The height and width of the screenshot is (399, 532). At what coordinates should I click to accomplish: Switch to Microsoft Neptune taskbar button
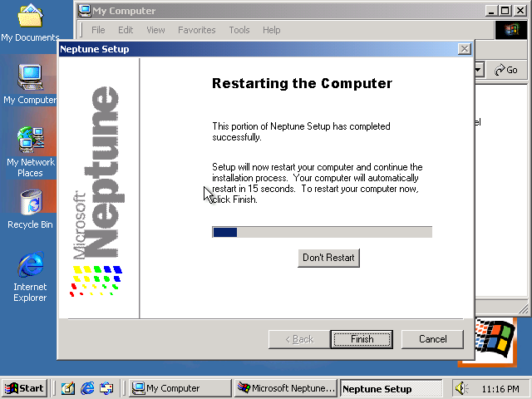[285, 388]
